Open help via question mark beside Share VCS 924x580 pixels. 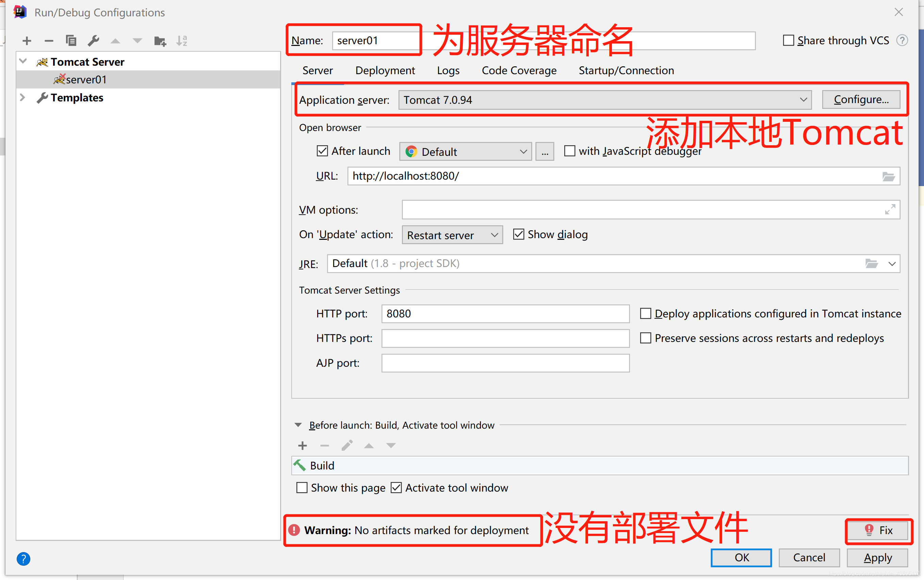pos(902,40)
